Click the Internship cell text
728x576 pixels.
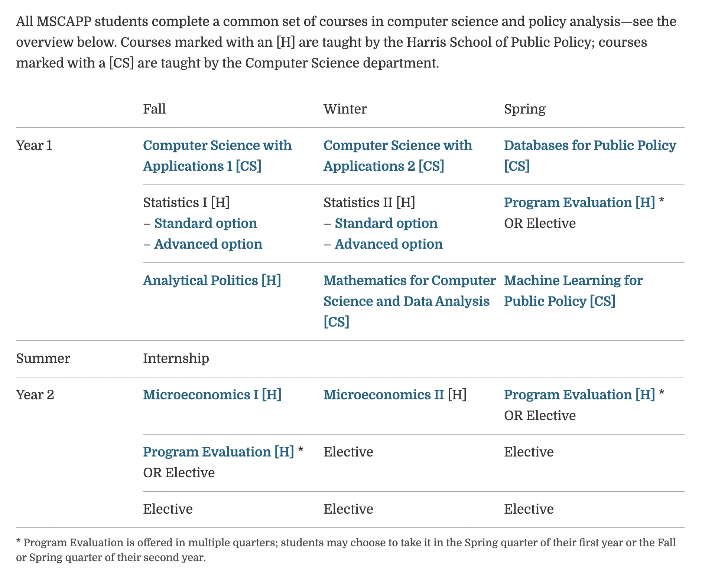(176, 359)
